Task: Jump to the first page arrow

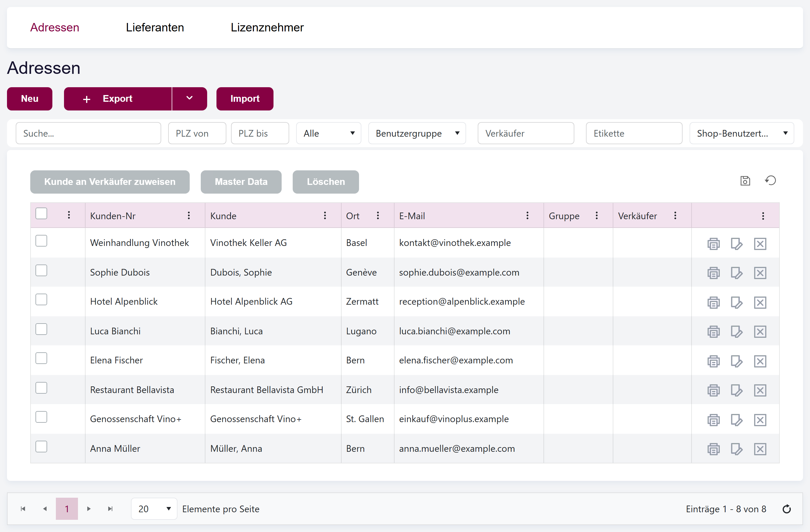Action: click(x=23, y=509)
